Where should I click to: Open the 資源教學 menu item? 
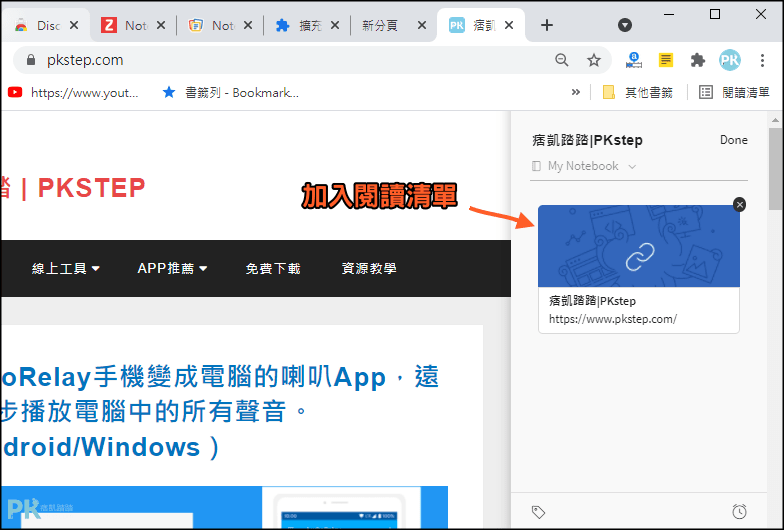tap(369, 268)
